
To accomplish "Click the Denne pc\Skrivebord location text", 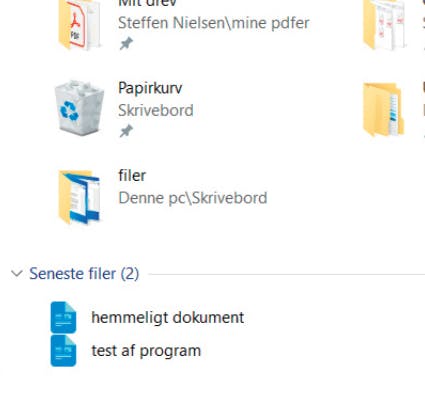I will point(193,198).
